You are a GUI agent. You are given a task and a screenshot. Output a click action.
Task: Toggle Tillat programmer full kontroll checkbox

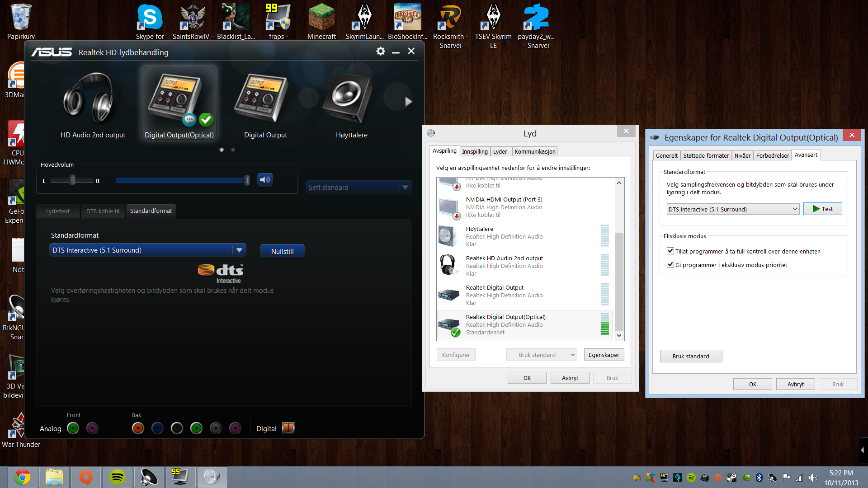pyautogui.click(x=670, y=251)
